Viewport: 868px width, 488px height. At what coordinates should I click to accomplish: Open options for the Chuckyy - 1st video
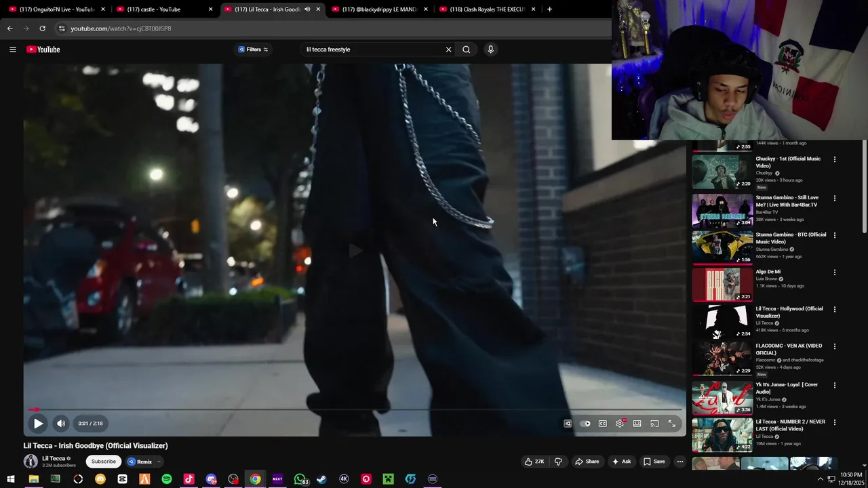point(834,159)
